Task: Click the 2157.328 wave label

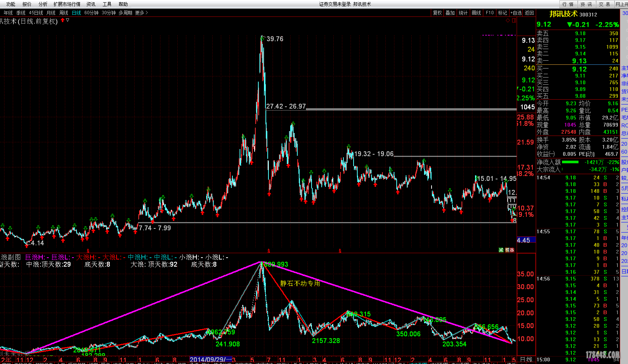Action: pos(326,341)
